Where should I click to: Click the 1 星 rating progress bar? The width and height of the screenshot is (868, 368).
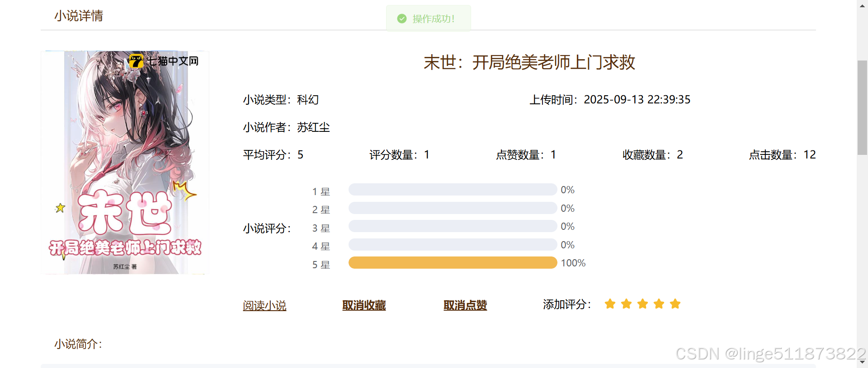[x=453, y=190]
